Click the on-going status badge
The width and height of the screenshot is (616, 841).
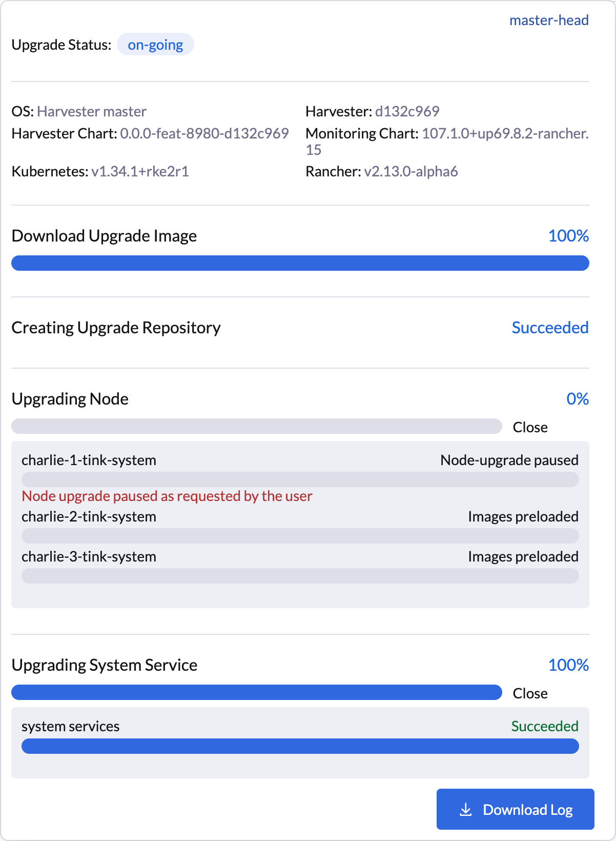[155, 45]
